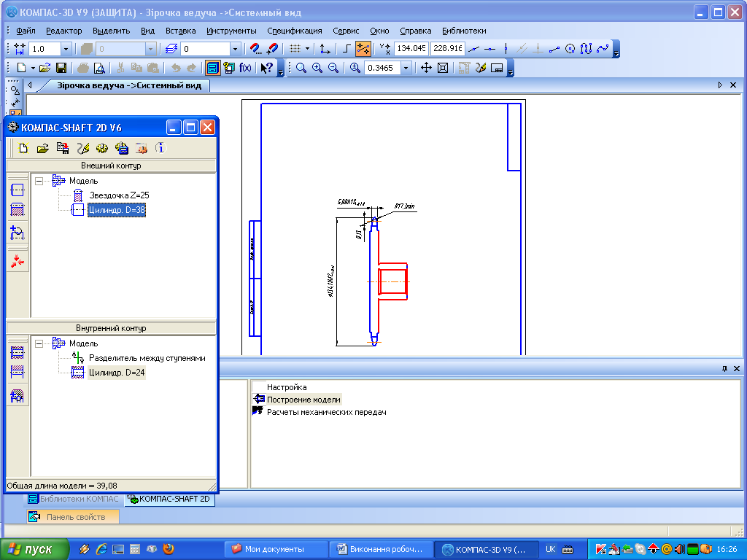747x560 pixels.
Task: Switch to Библиотеки КОМПАС tab
Action: pos(74,499)
